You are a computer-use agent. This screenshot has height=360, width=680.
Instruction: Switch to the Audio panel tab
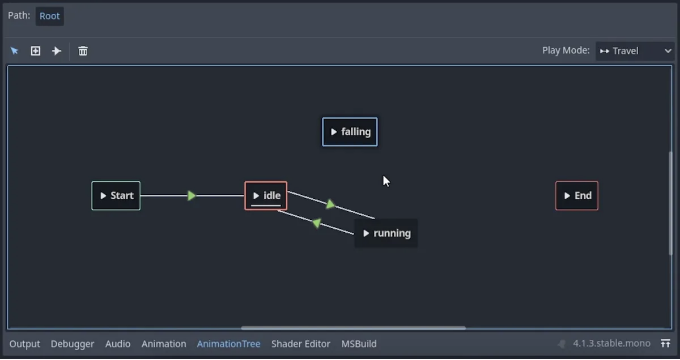click(118, 344)
